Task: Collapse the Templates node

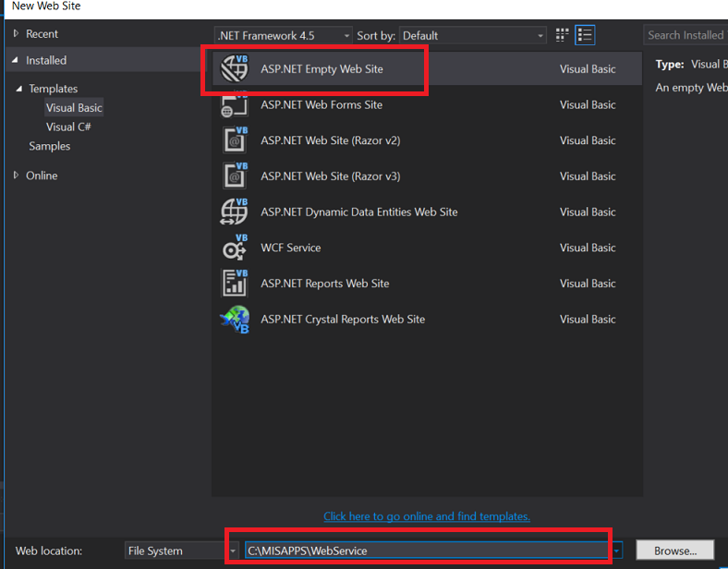Action: [19, 88]
